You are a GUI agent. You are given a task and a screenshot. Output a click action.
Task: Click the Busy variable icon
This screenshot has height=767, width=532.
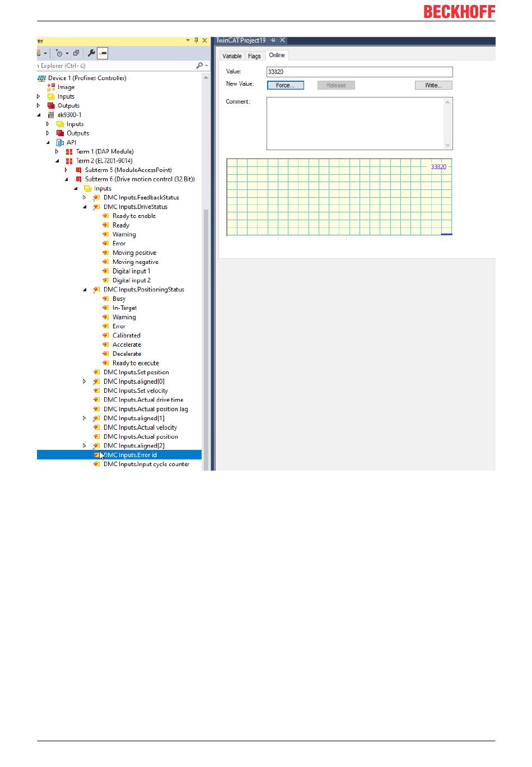[x=106, y=299]
